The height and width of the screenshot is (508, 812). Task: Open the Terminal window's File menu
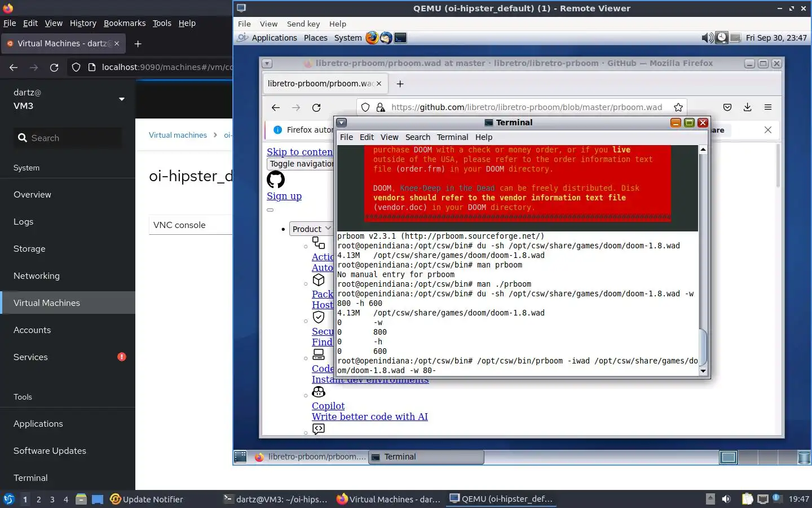tap(346, 137)
